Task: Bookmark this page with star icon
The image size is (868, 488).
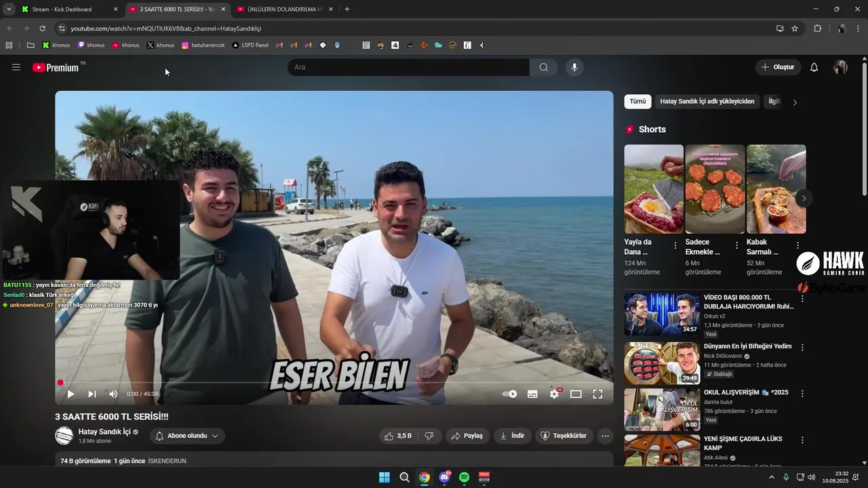Action: (x=795, y=28)
